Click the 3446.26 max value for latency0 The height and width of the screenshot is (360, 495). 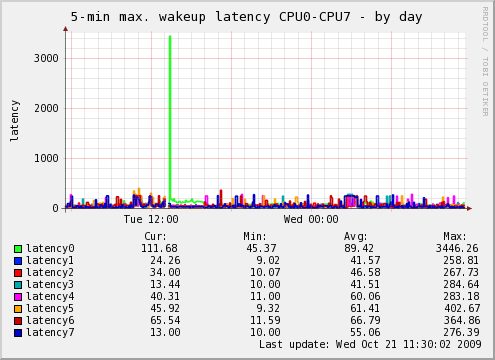point(457,248)
